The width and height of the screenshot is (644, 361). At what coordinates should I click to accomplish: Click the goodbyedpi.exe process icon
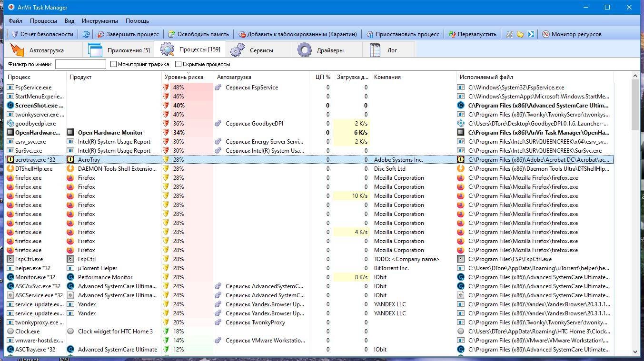coord(10,124)
